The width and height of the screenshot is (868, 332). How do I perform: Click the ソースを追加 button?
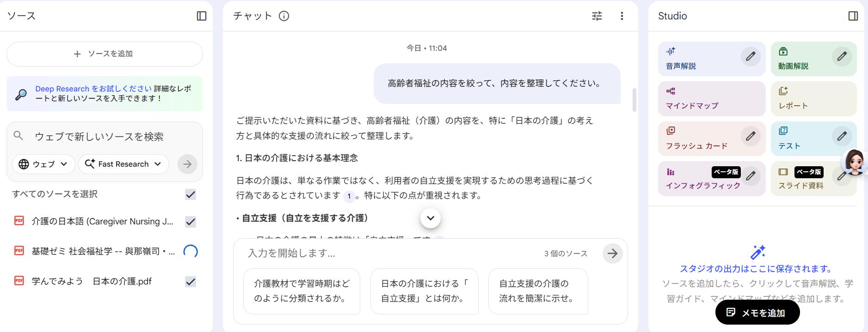pos(105,54)
